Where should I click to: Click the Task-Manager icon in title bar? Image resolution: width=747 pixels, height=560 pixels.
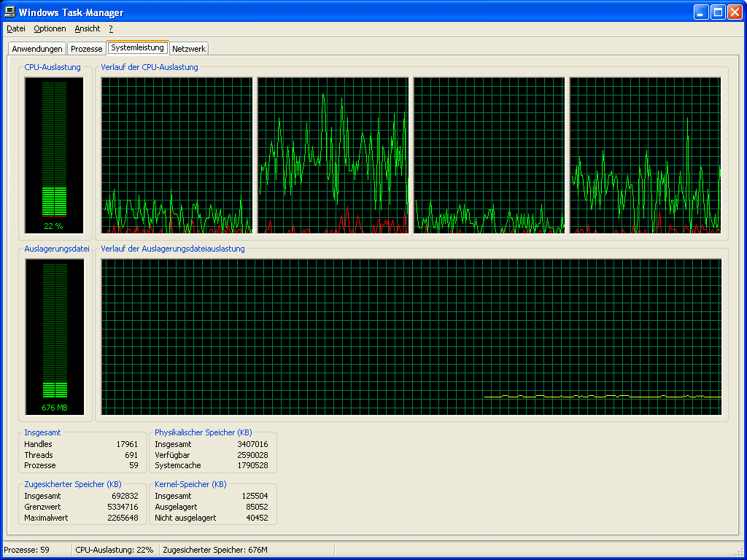[9, 12]
